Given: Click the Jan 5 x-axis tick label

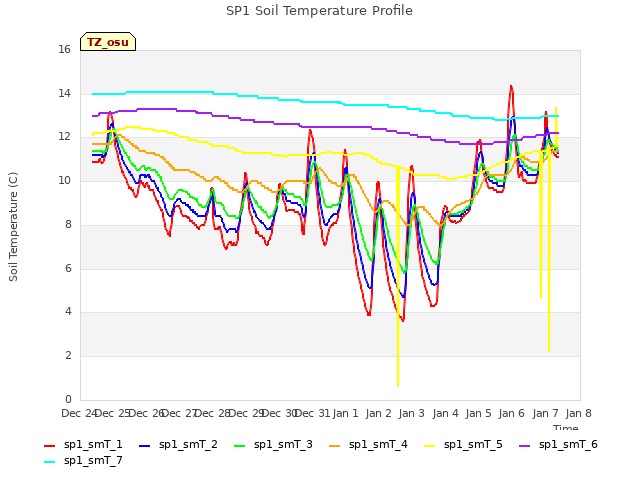Looking at the screenshot, I should click(478, 413).
